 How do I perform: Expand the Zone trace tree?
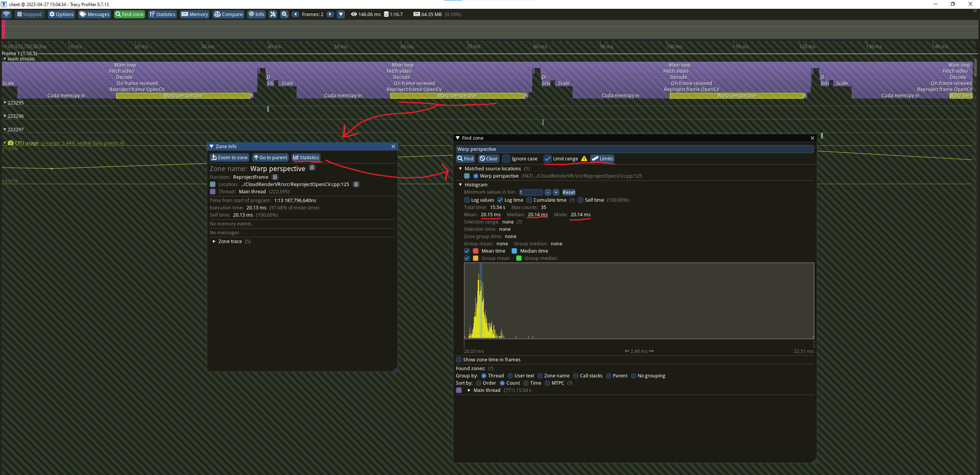point(214,241)
